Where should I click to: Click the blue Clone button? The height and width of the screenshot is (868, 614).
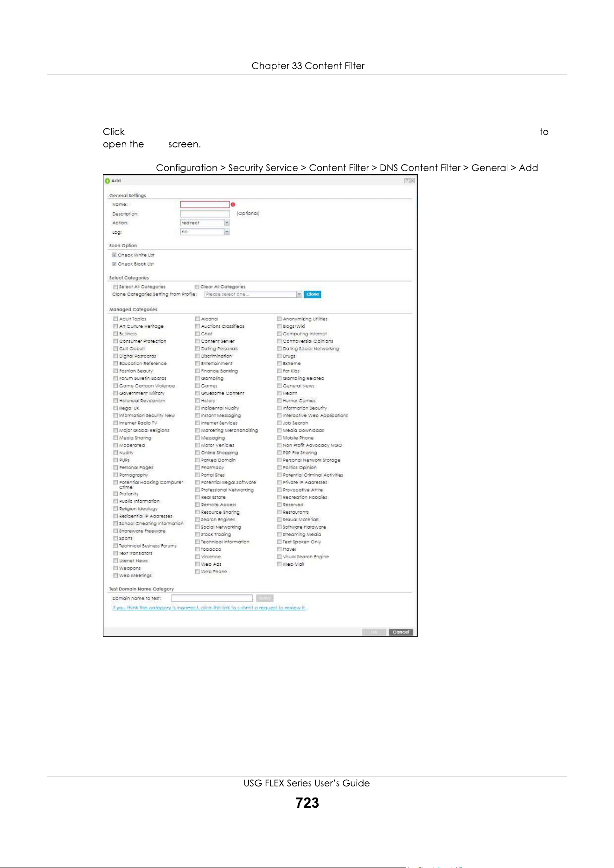313,294
